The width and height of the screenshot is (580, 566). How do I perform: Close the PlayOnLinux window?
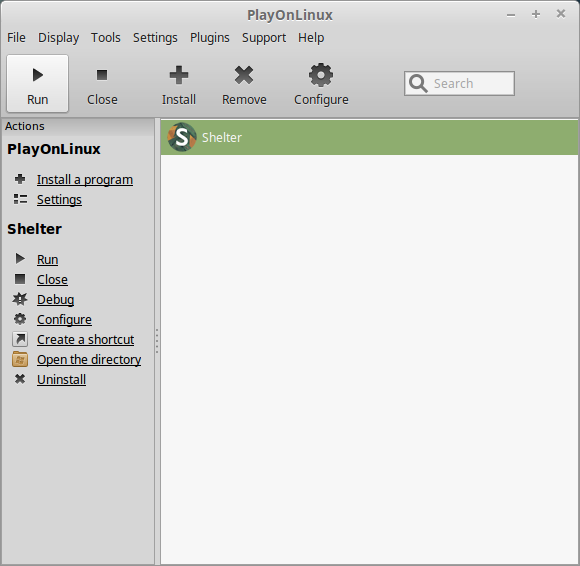point(561,14)
